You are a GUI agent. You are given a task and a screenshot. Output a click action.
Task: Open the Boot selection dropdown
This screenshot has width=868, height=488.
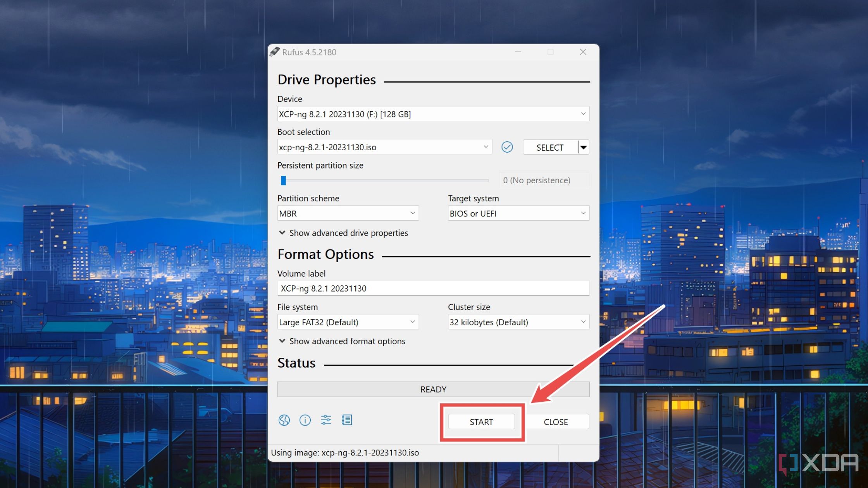click(384, 147)
